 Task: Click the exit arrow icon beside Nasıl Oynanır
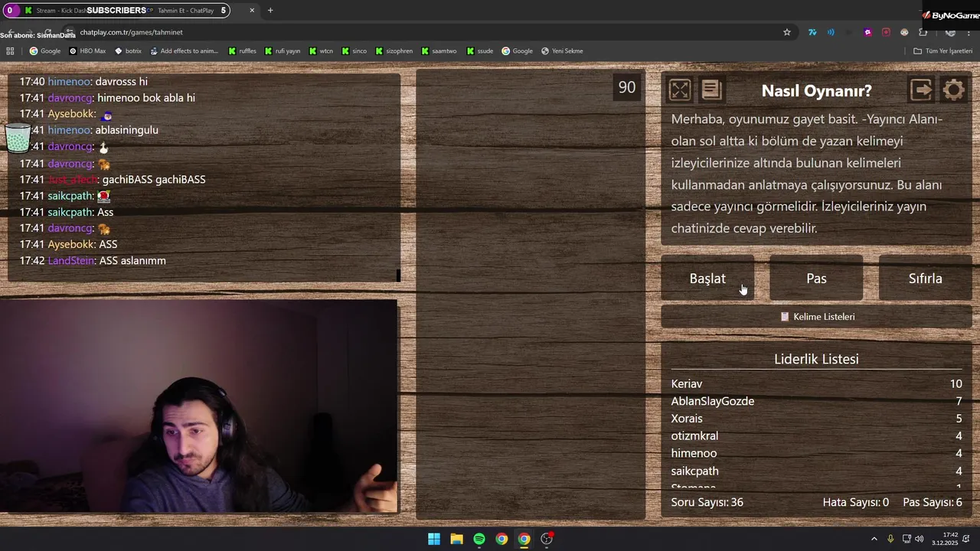pyautogui.click(x=921, y=90)
